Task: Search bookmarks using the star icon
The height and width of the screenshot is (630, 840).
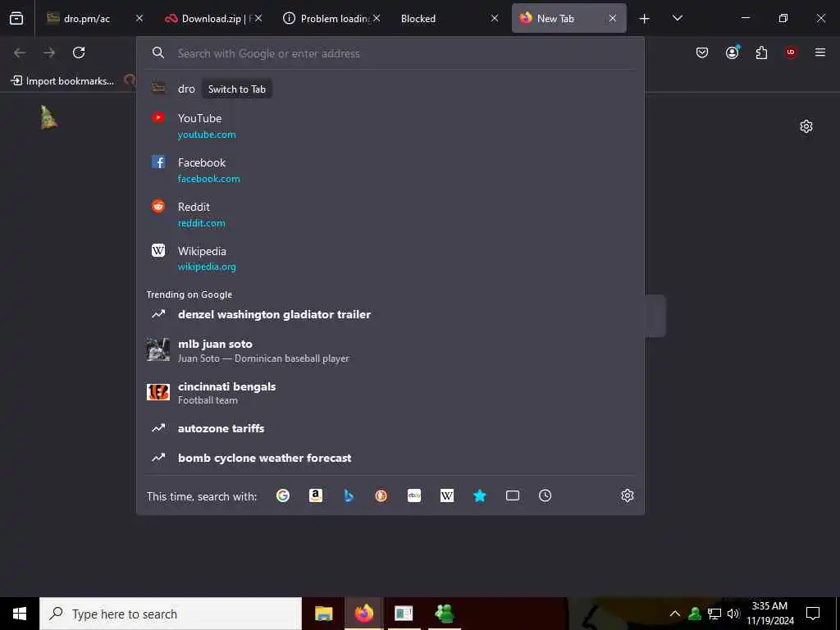Action: (x=479, y=495)
